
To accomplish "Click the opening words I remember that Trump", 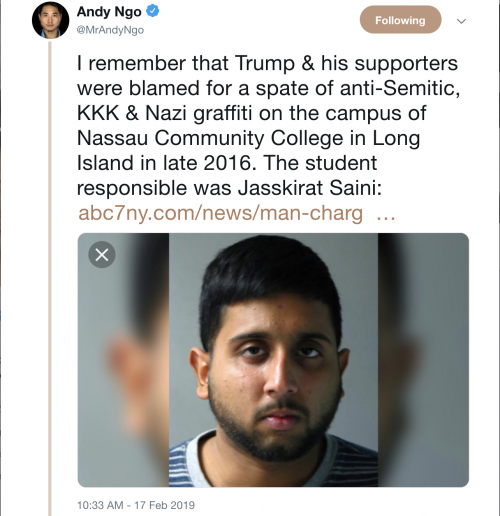I will point(186,63).
